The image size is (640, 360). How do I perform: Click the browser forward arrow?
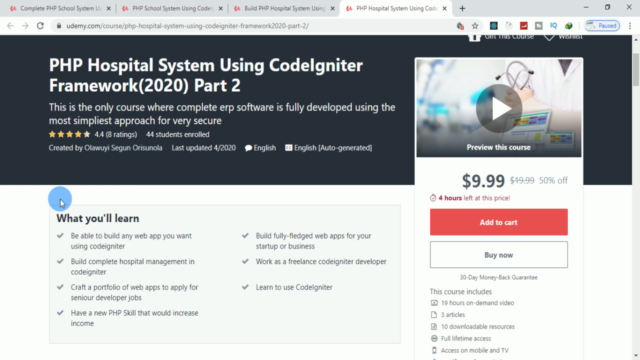[x=25, y=26]
